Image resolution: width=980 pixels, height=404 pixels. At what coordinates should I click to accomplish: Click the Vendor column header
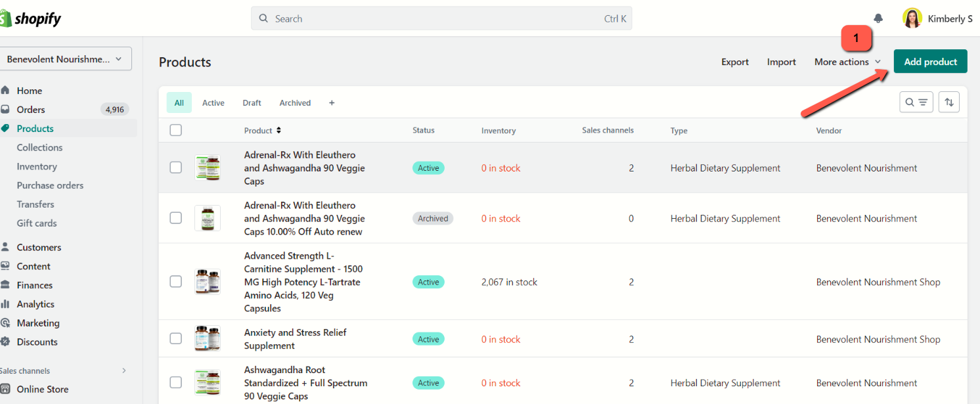[x=829, y=131]
